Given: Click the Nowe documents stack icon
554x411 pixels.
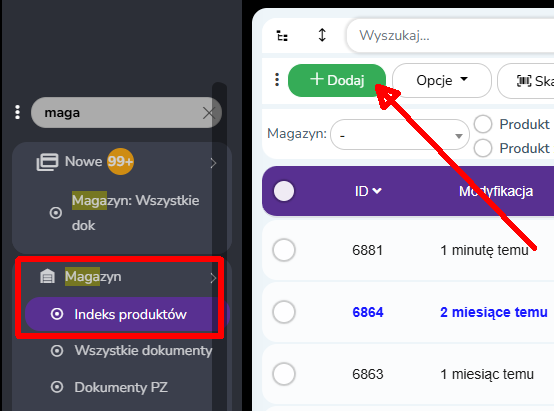Looking at the screenshot, I should [x=47, y=162].
